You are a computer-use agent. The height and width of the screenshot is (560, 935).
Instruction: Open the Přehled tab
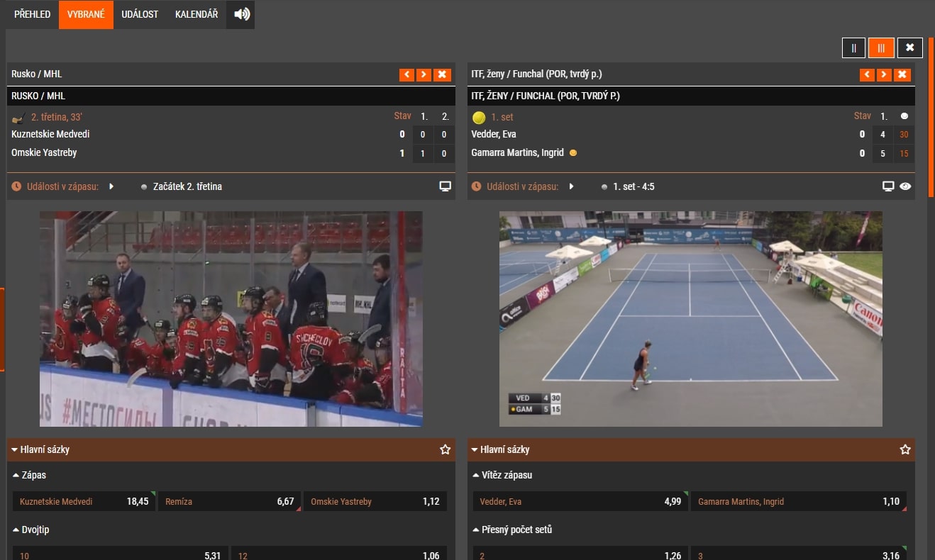tap(32, 14)
